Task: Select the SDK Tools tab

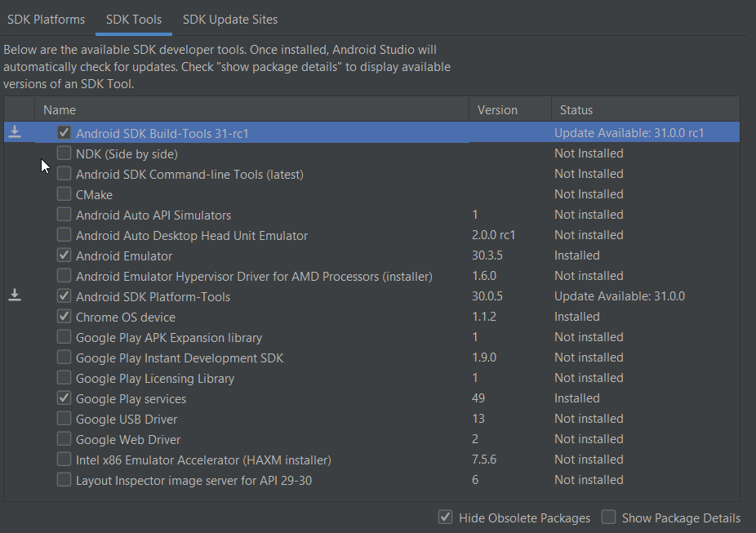Action: 134,19
